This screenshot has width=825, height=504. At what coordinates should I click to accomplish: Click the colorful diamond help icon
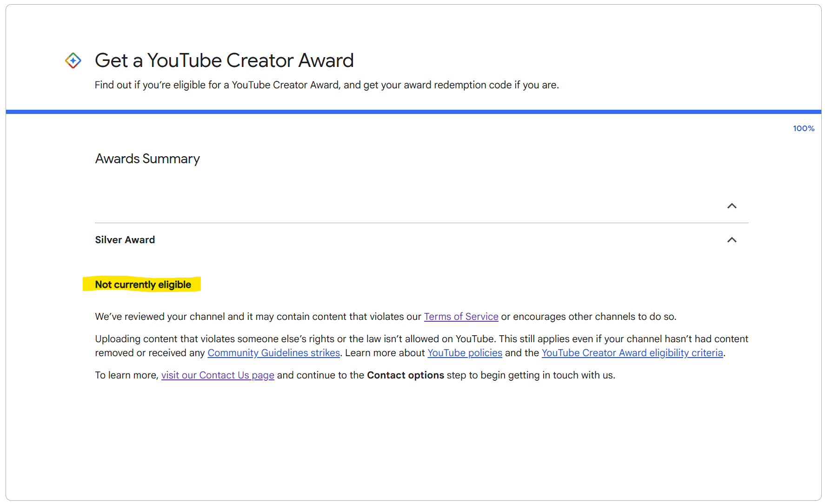click(x=73, y=60)
